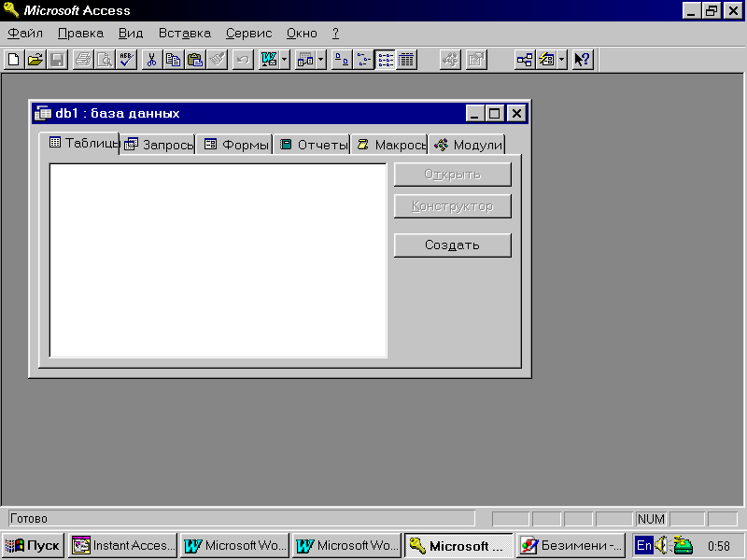Click the Access key icon in title bar
The height and width of the screenshot is (560, 747).
[x=10, y=10]
